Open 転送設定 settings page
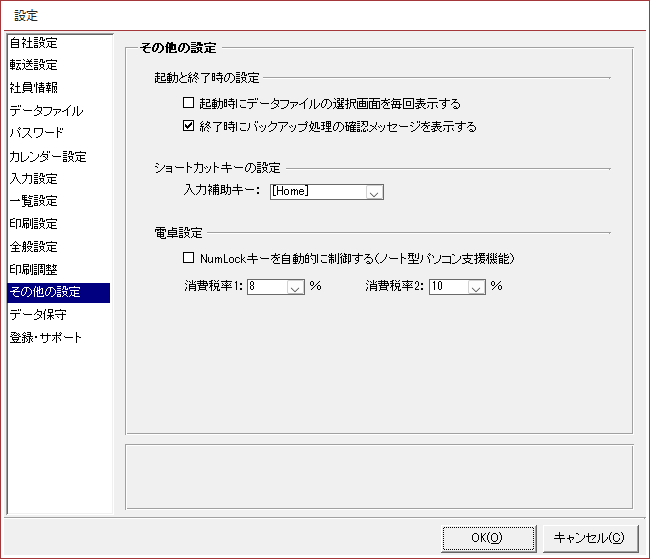 34,65
